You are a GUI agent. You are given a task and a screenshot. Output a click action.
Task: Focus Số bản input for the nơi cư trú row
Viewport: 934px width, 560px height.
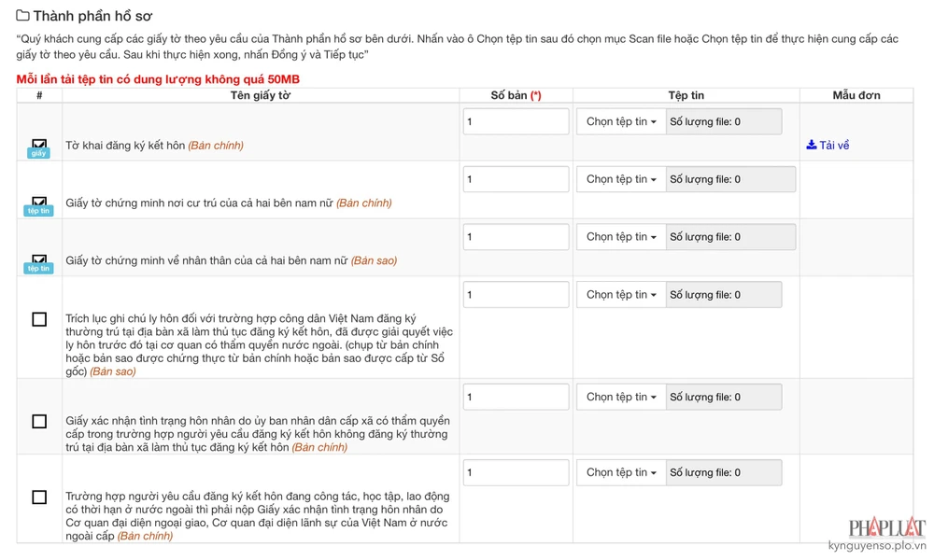(x=516, y=179)
